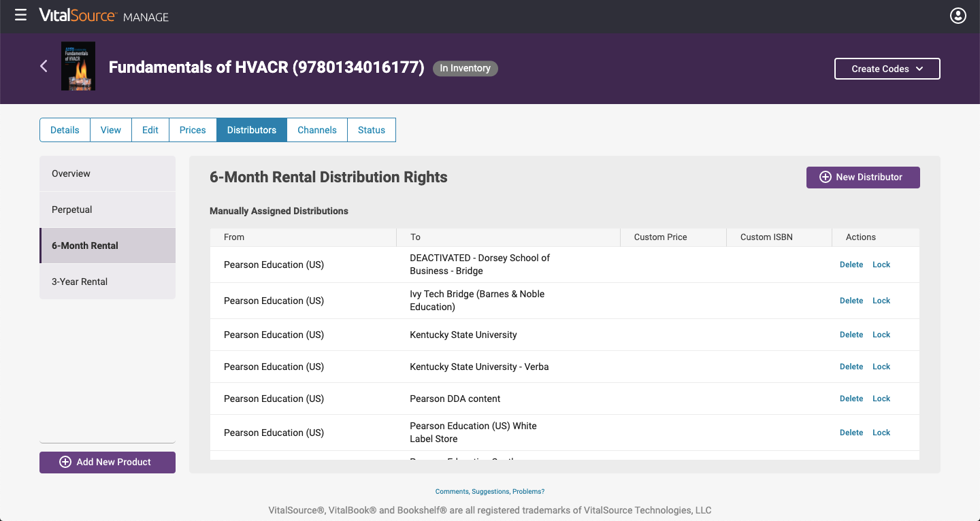Image resolution: width=980 pixels, height=521 pixels.
Task: Switch to the View tab
Action: click(x=111, y=130)
